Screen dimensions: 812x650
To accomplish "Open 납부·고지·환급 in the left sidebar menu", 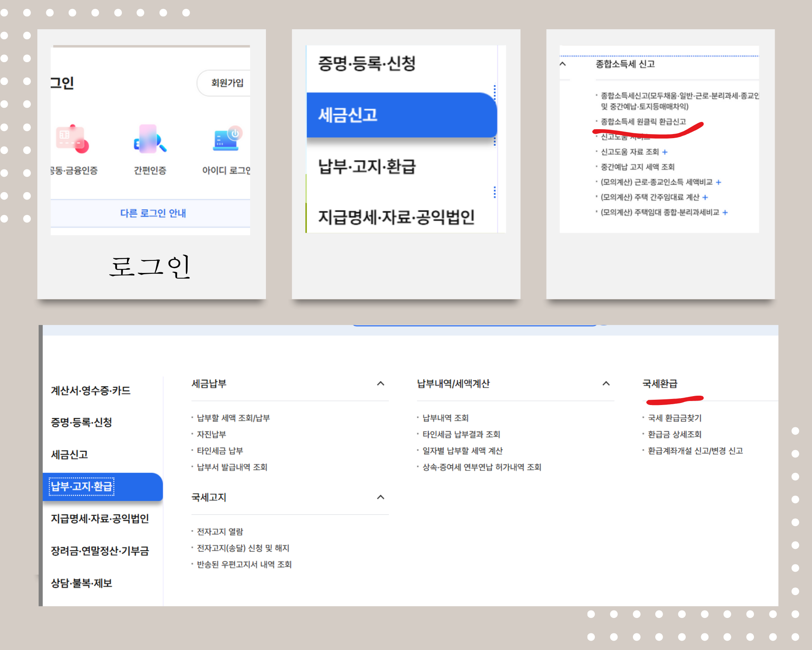I will (82, 487).
